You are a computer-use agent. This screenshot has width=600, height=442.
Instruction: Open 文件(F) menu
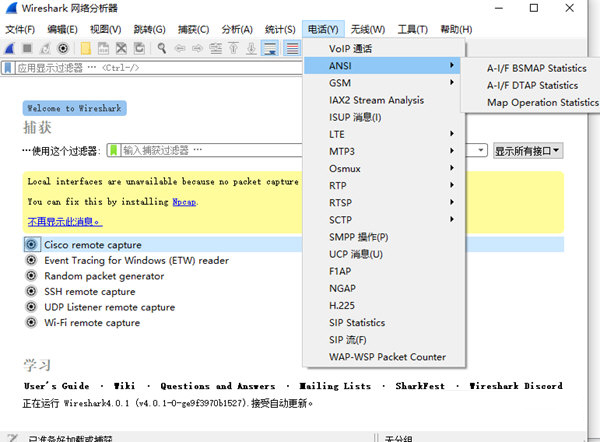(20, 29)
